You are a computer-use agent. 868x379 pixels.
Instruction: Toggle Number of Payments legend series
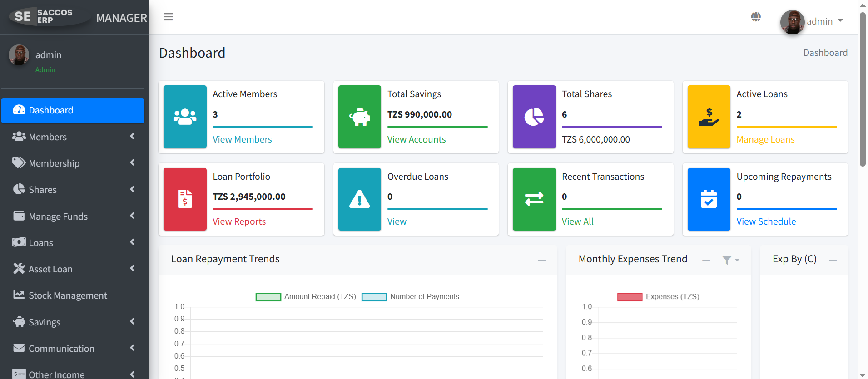click(x=411, y=297)
